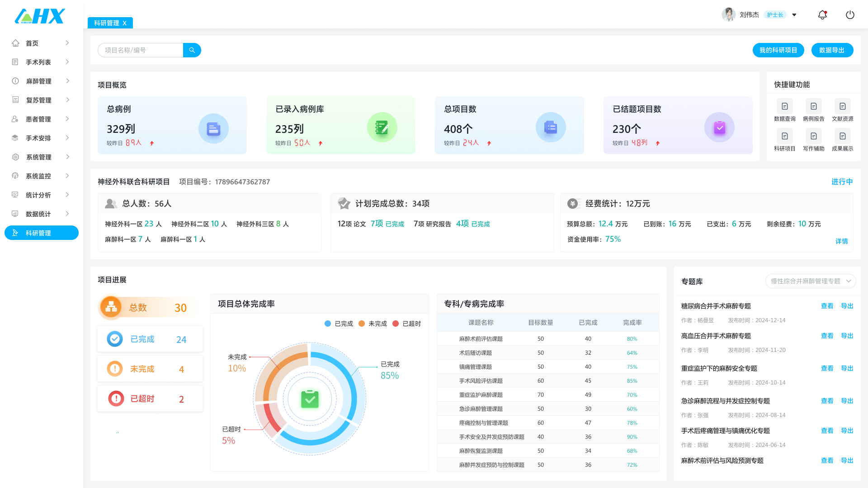868x488 pixels.
Task: Open the 病例报告 shortcut icon
Action: pyautogui.click(x=813, y=107)
